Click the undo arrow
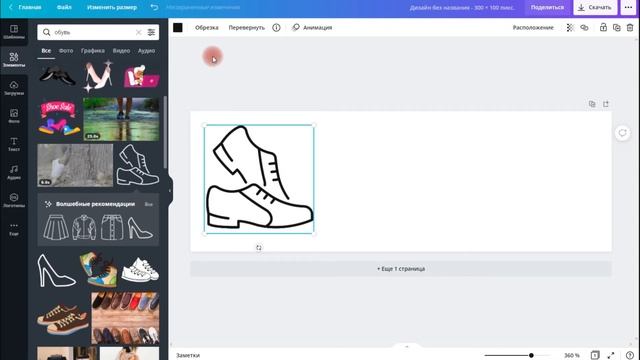Screen dimensions: 640x360 pyautogui.click(x=154, y=7)
